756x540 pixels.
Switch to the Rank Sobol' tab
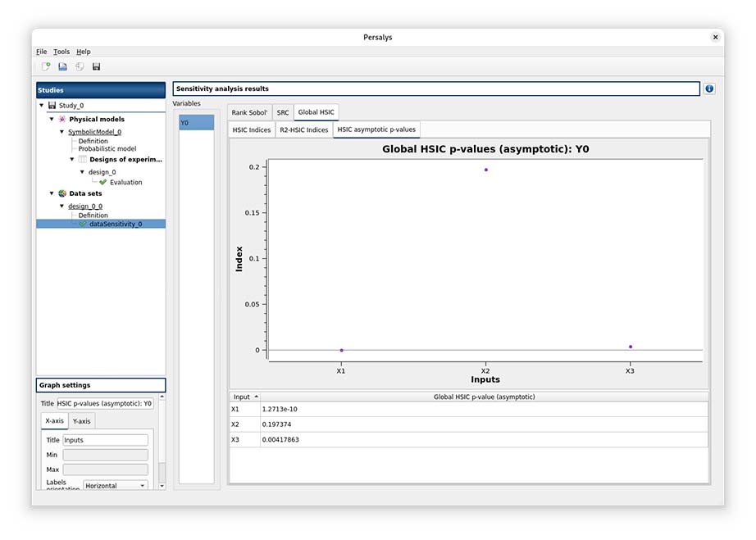[x=249, y=112]
